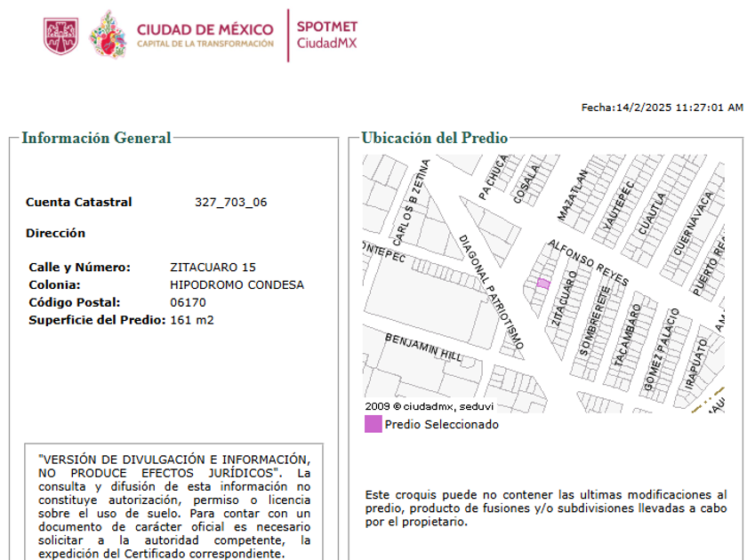Click the COSALA street label on map
Viewport: 747px width, 560px height.
[526, 184]
